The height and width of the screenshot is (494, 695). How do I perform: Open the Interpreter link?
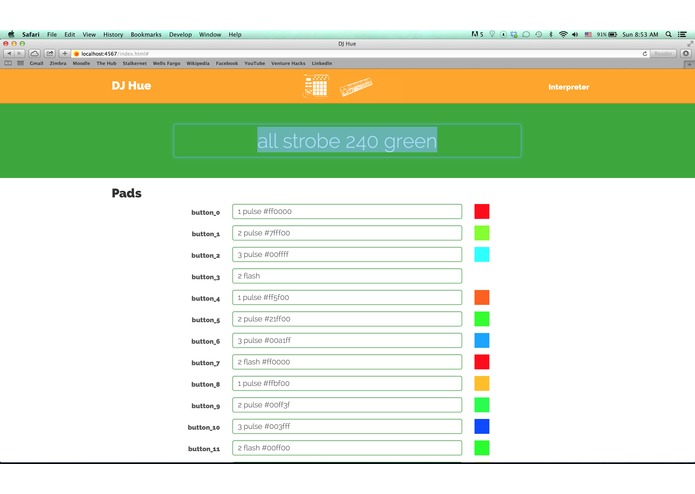coord(569,87)
